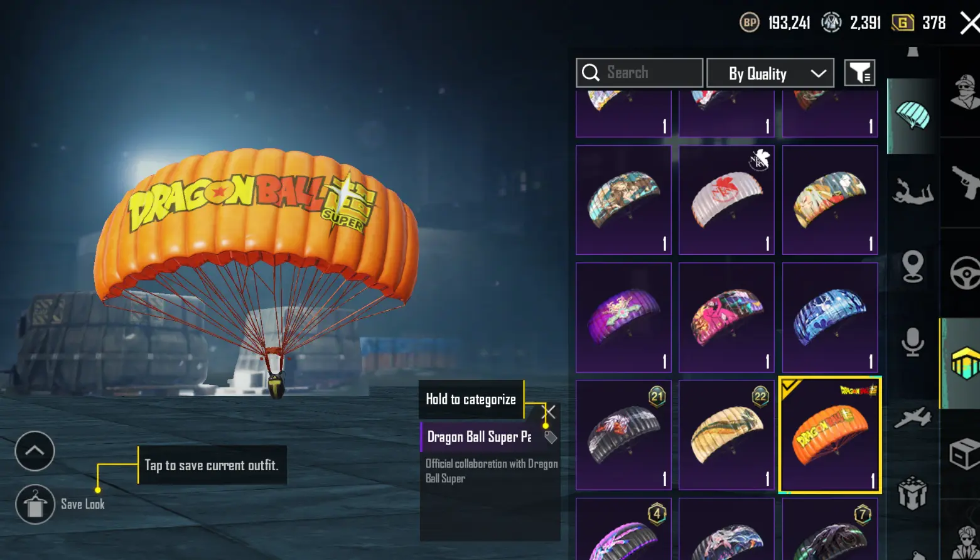Choose the purple parachute skin thumbnail
The width and height of the screenshot is (980, 560).
[x=623, y=318]
